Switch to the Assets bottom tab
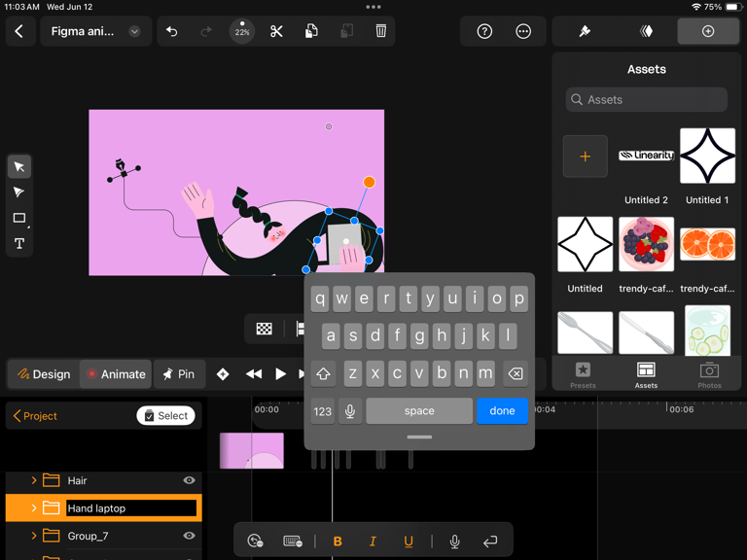Image resolution: width=747 pixels, height=560 pixels. pyautogui.click(x=646, y=375)
